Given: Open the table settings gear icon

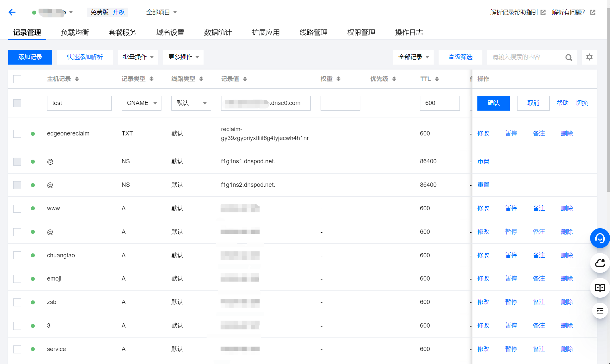Looking at the screenshot, I should click(589, 57).
